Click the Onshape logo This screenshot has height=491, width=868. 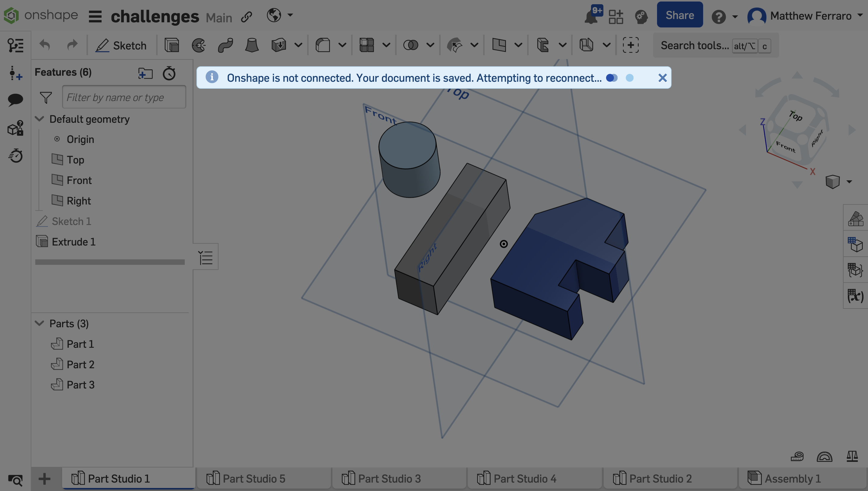point(40,15)
